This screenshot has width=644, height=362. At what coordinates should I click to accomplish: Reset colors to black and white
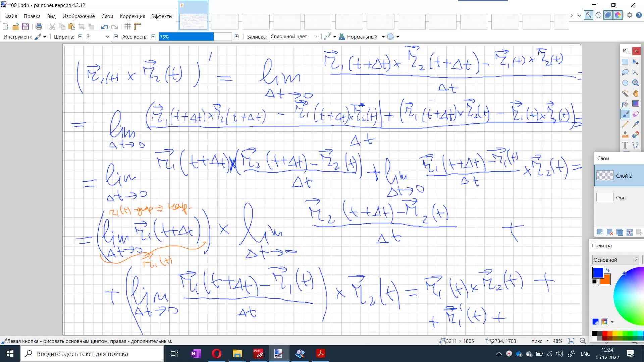[595, 282]
